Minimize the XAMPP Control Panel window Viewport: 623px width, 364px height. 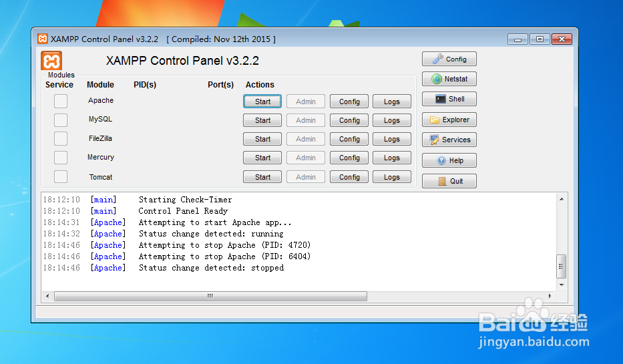click(517, 39)
